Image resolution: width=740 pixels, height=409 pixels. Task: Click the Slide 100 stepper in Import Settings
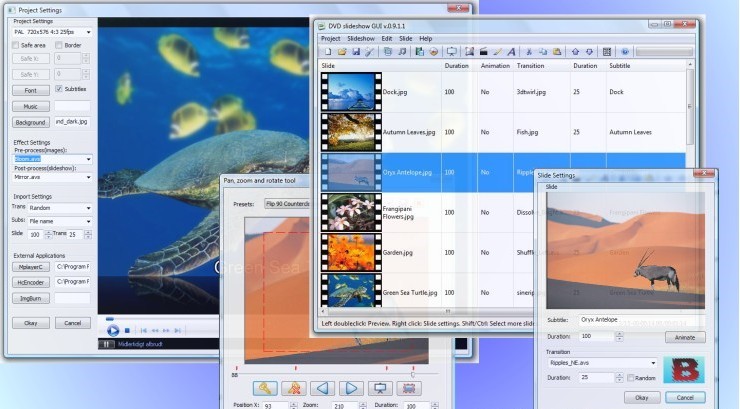pyautogui.click(x=48, y=234)
